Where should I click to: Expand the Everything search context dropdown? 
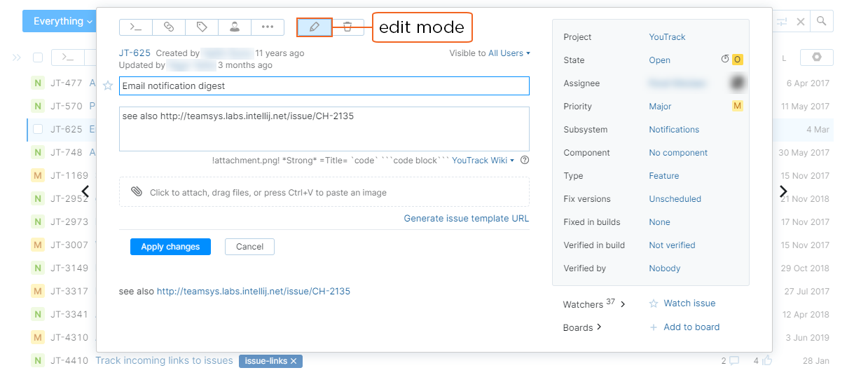pyautogui.click(x=63, y=22)
